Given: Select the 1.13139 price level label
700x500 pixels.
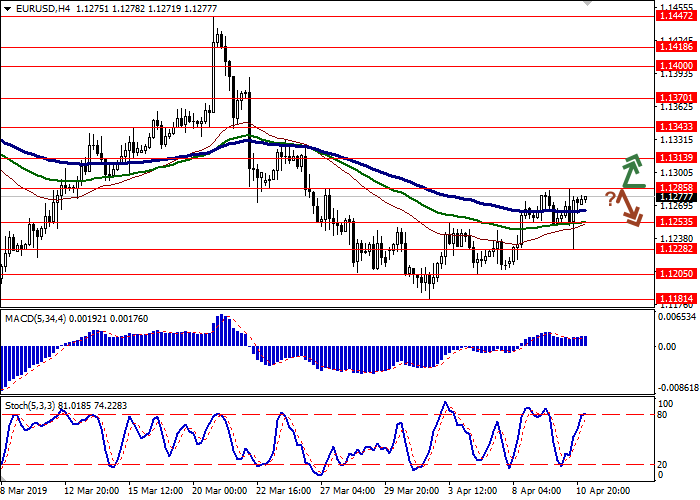Looking at the screenshot, I should (x=675, y=158).
